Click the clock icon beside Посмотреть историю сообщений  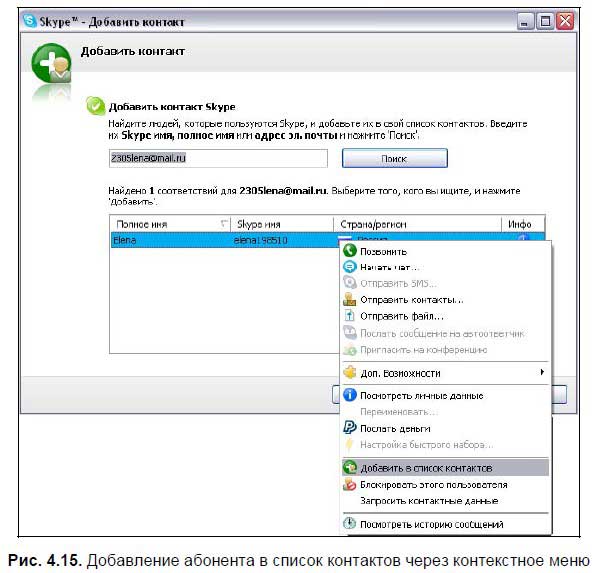tap(350, 524)
